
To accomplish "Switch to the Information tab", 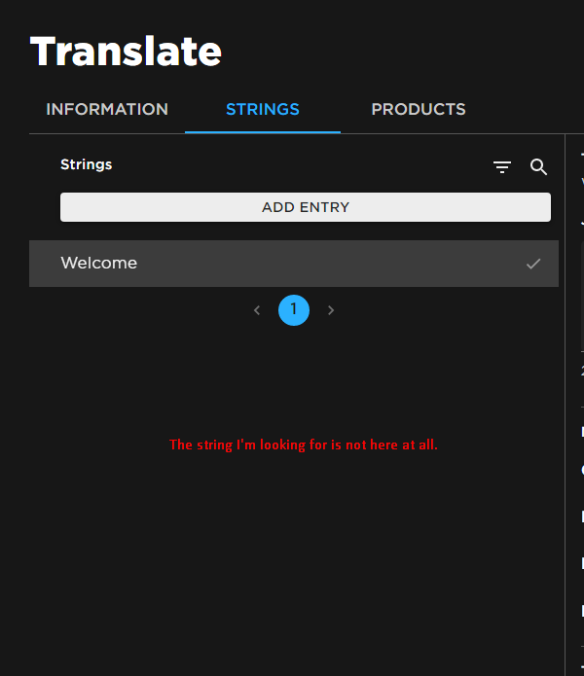I will [107, 110].
